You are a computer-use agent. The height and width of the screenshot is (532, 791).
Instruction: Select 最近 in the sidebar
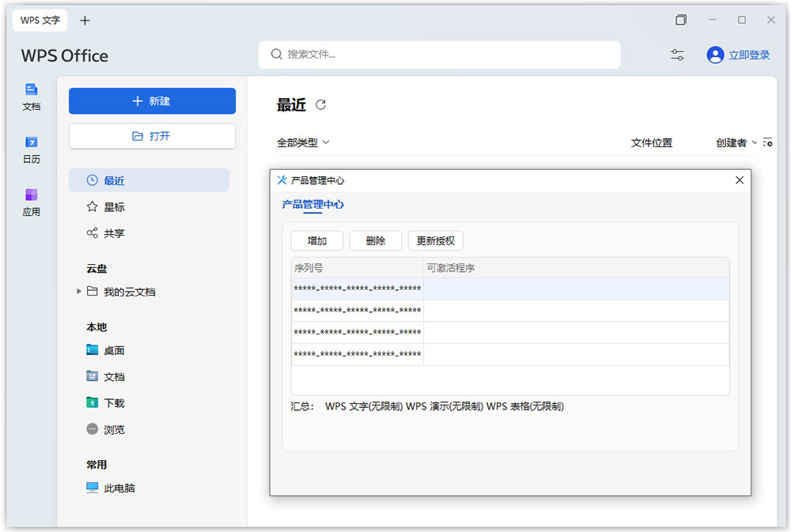click(149, 180)
